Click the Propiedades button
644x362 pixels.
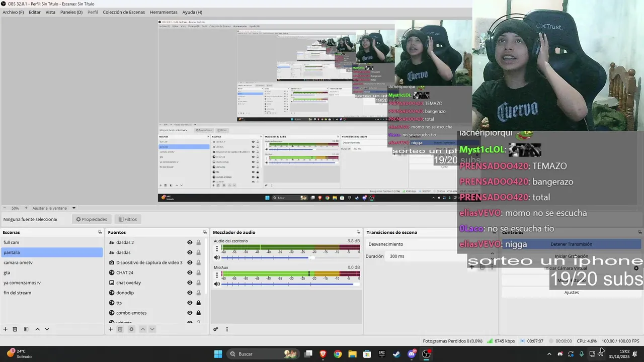pyautogui.click(x=92, y=219)
